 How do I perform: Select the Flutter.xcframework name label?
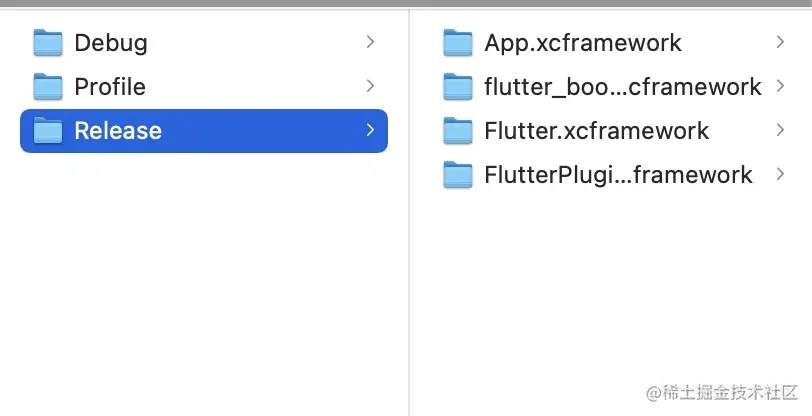click(596, 131)
